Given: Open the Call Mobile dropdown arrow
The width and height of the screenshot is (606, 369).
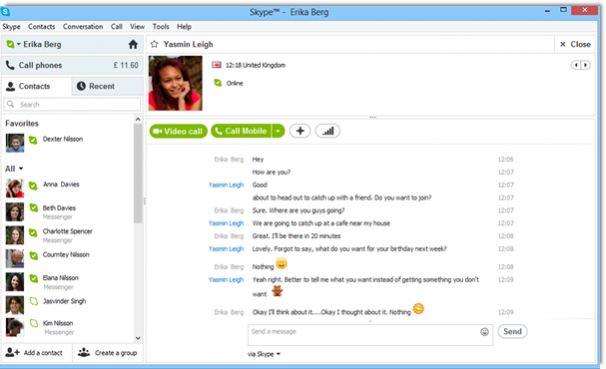Looking at the screenshot, I should point(278,131).
